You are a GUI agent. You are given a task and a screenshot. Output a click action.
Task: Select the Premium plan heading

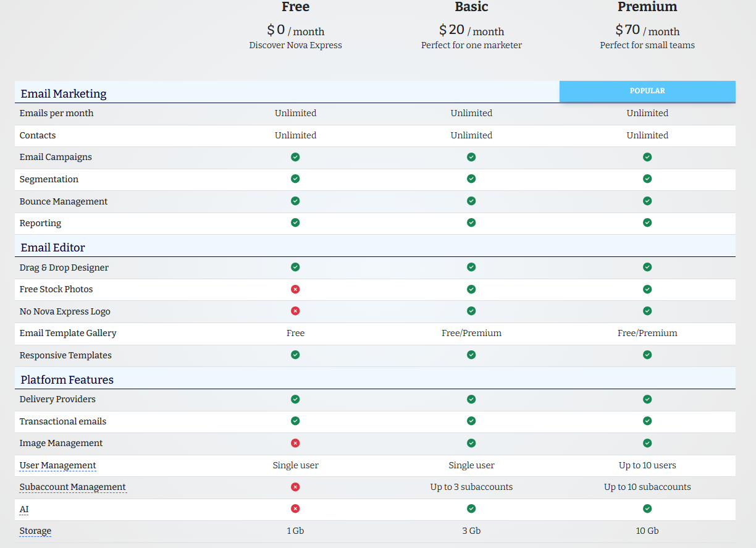[x=647, y=7]
